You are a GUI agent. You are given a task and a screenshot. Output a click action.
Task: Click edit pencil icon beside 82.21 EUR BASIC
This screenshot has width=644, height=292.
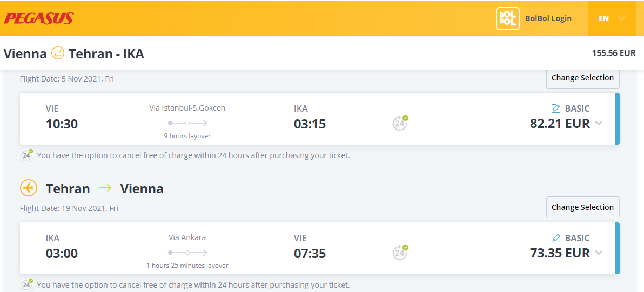pos(556,108)
